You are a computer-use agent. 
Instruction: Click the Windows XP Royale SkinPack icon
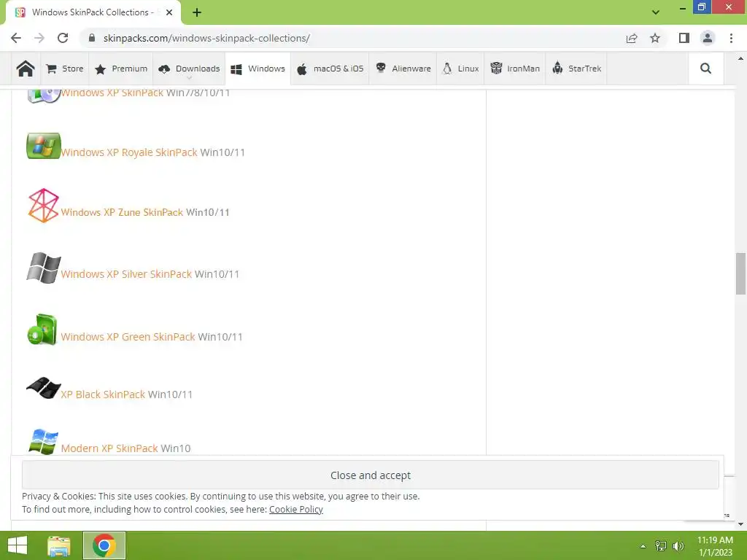point(43,146)
